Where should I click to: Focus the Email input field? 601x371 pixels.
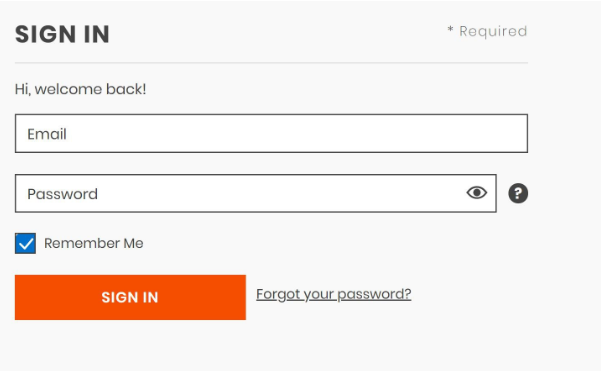click(x=271, y=133)
